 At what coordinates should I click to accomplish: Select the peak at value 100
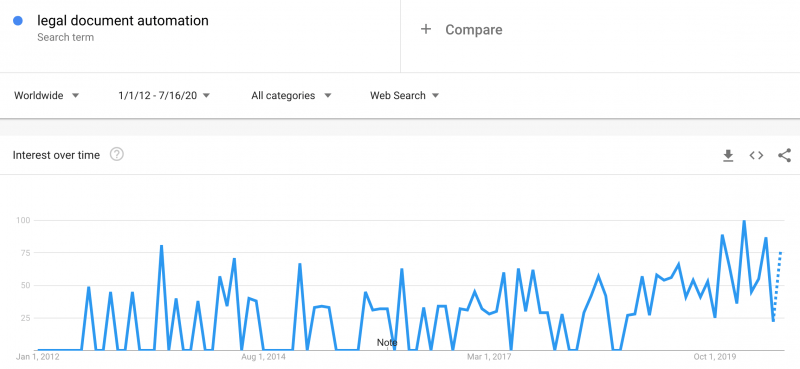[744, 221]
